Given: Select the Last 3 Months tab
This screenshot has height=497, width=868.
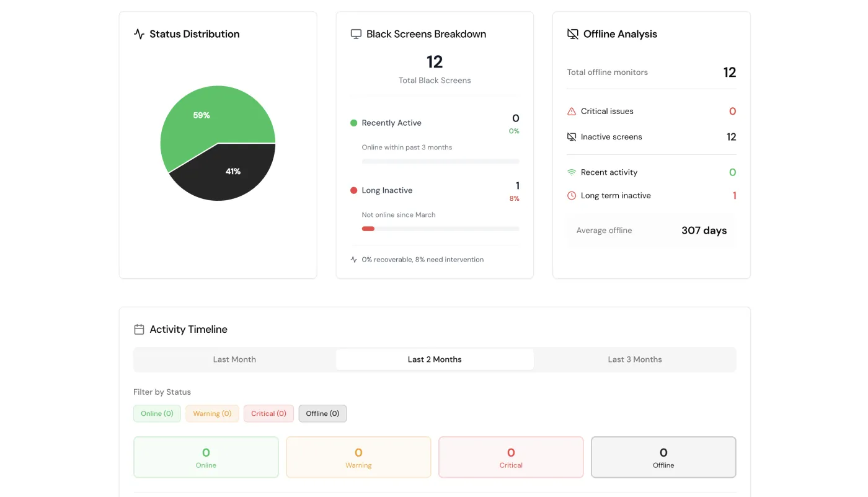Looking at the screenshot, I should point(635,359).
